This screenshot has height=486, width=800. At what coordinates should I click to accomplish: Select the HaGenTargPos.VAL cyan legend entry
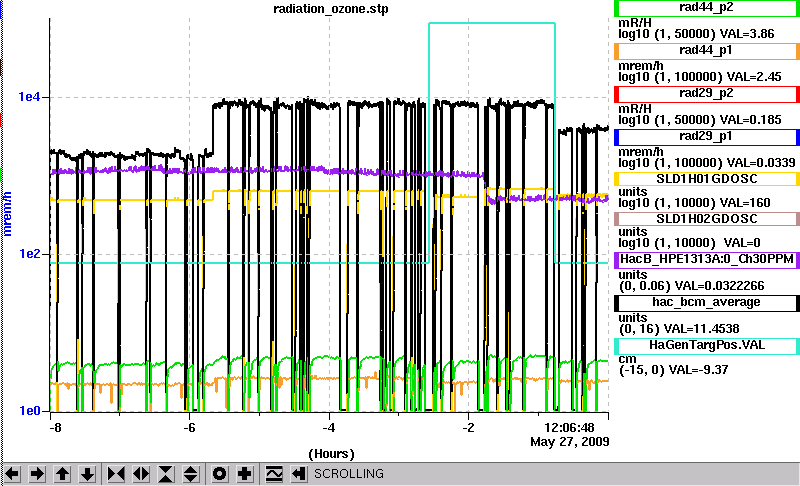click(707, 346)
